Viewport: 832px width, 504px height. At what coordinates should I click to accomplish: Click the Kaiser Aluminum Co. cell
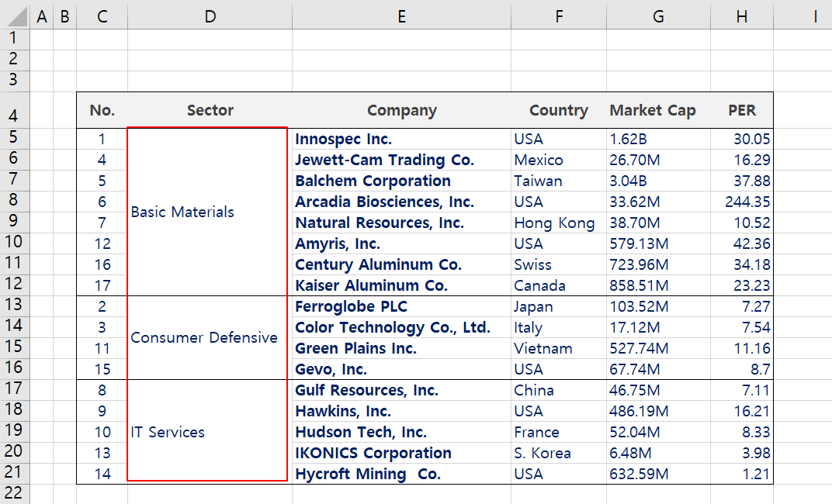[x=402, y=285]
